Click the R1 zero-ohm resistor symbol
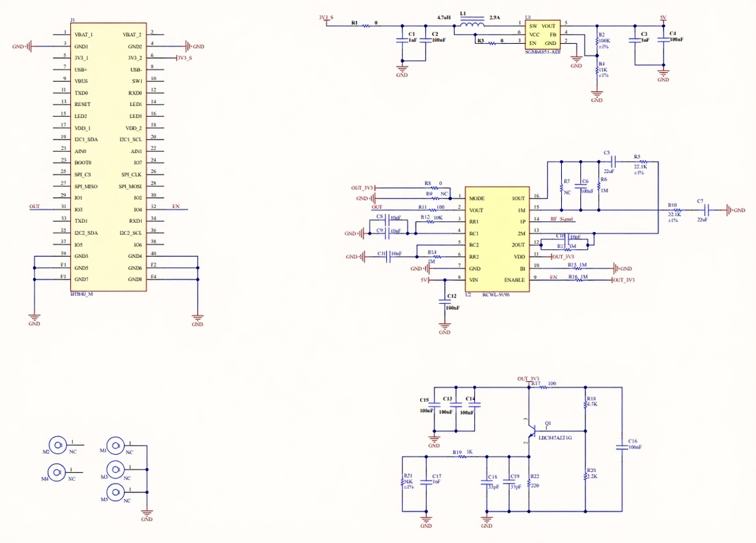756x543 pixels. pos(366,26)
